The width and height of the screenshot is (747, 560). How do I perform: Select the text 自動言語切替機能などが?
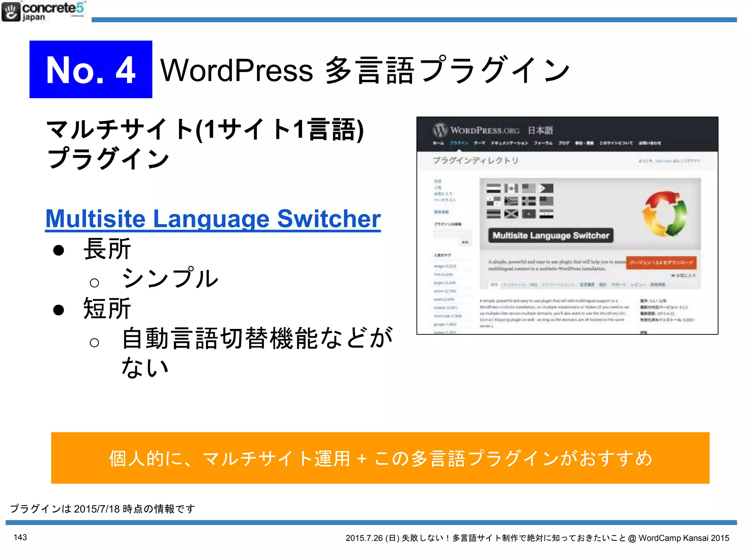257,338
